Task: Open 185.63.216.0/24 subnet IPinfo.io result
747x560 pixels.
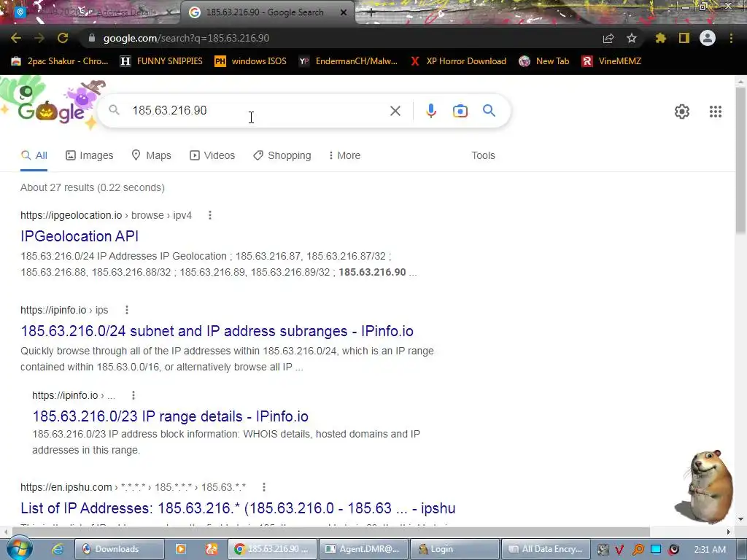Action: 217,331
